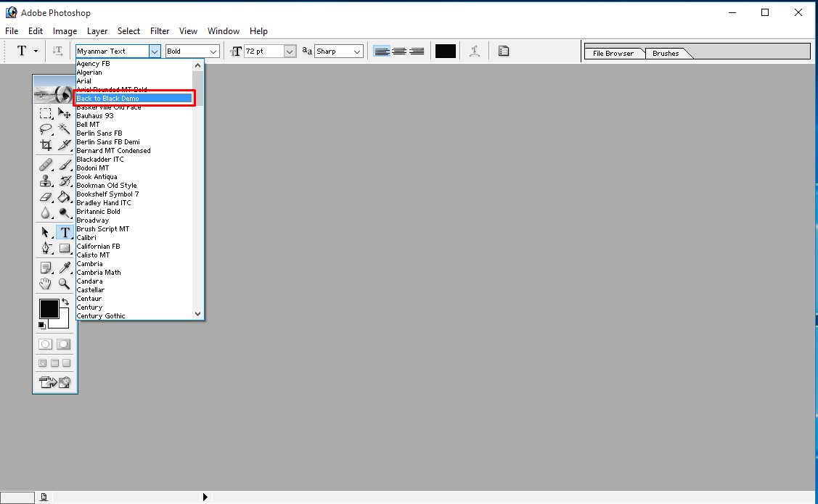Collapse the font family dropdown arrow
Image resolution: width=818 pixels, height=504 pixels.
click(155, 51)
